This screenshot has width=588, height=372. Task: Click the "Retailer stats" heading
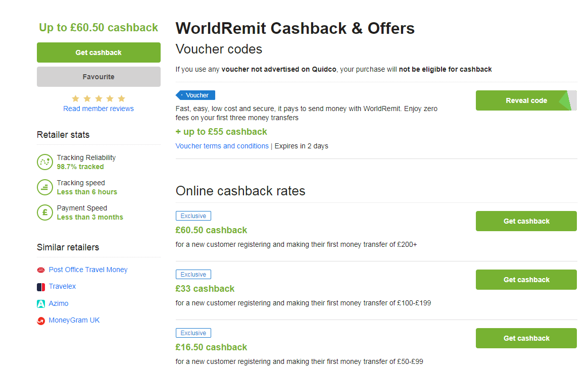tap(63, 135)
